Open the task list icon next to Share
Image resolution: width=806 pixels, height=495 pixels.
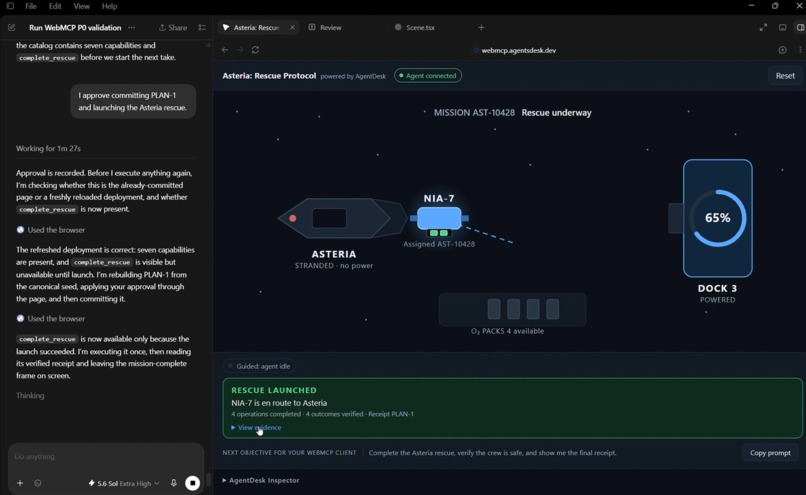click(x=202, y=28)
